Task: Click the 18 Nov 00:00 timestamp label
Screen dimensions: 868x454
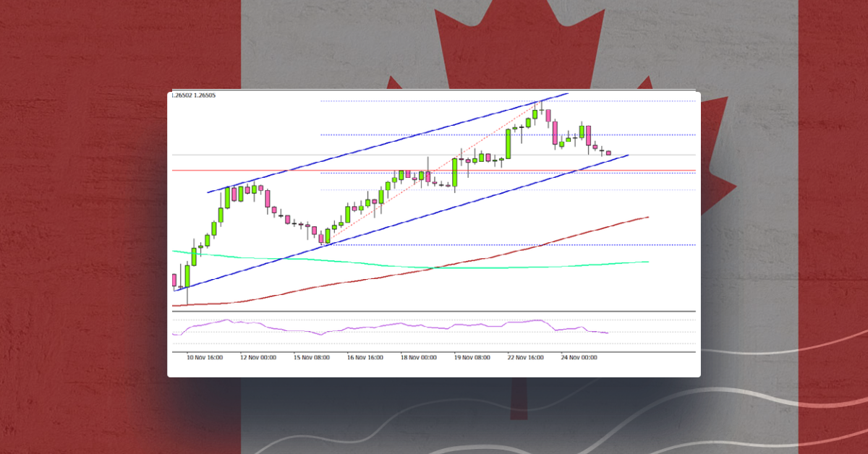Action: (418, 356)
